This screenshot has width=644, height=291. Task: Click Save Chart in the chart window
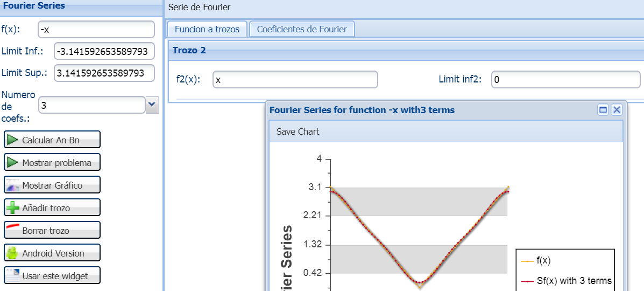click(298, 131)
